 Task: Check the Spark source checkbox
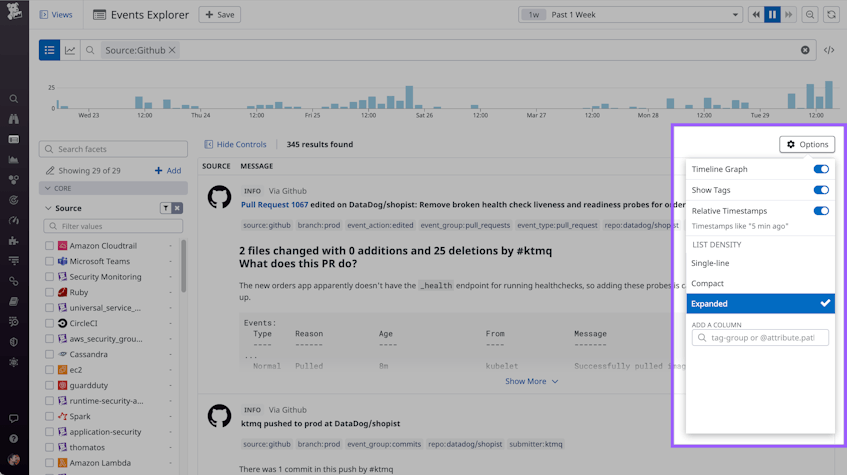pyautogui.click(x=49, y=417)
